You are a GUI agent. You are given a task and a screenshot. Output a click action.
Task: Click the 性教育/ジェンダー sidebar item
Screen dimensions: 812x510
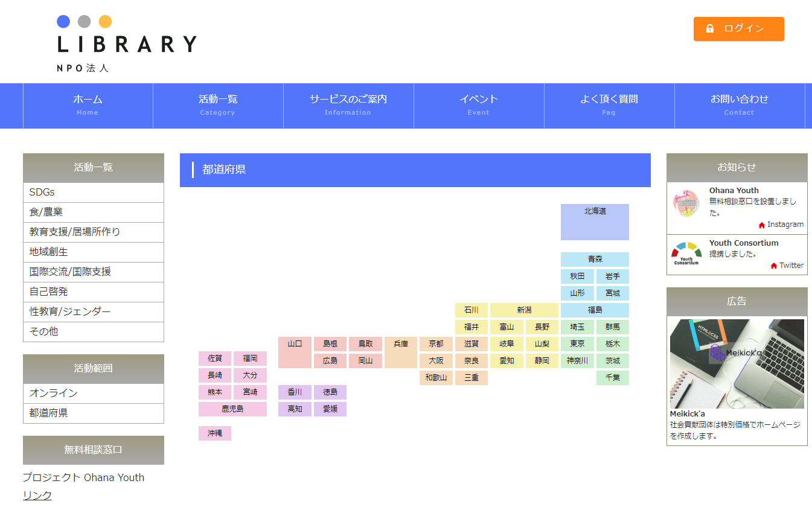point(94,312)
